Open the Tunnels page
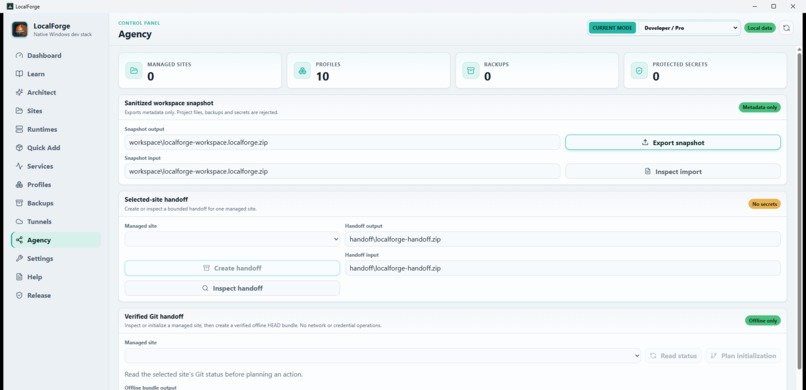The width and height of the screenshot is (806, 390). (x=56, y=221)
